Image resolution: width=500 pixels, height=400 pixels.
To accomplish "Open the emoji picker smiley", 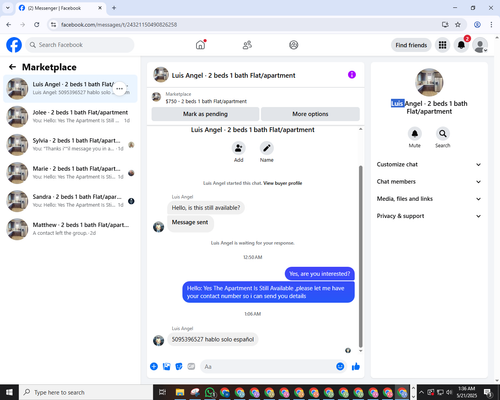I will [x=340, y=367].
